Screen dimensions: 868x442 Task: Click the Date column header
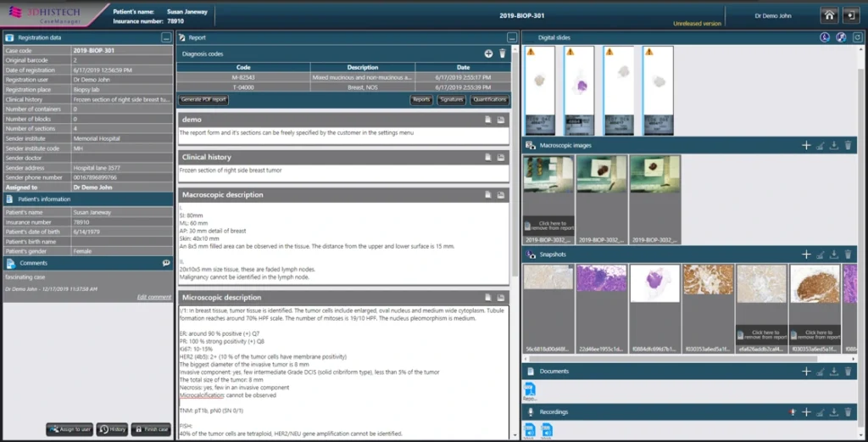[464, 67]
